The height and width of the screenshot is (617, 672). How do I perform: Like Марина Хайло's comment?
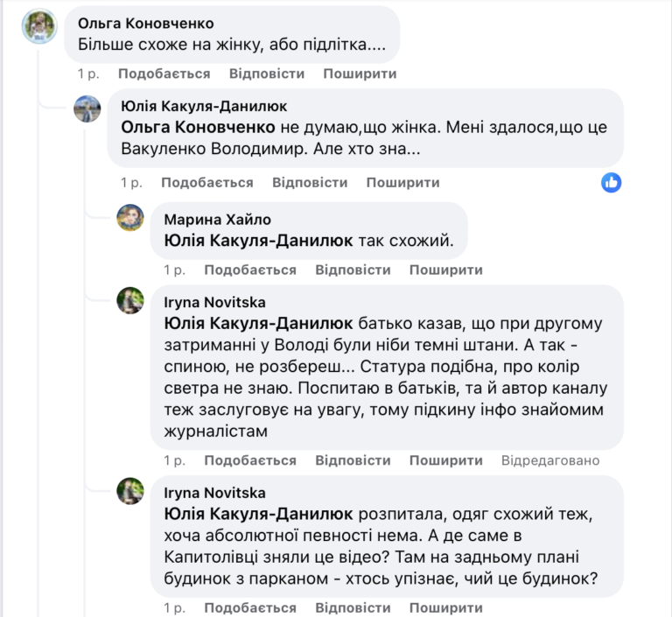pos(250,270)
